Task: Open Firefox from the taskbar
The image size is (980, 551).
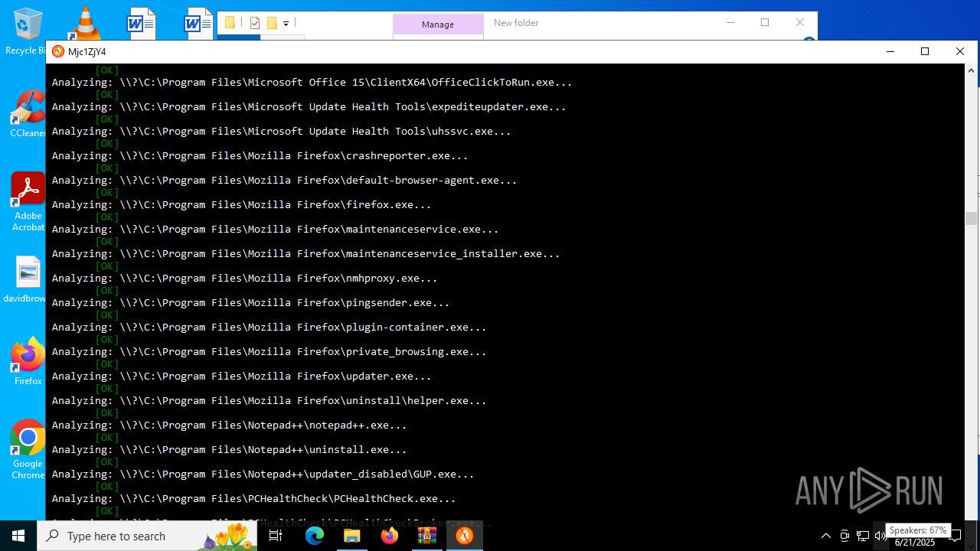Action: coord(390,536)
